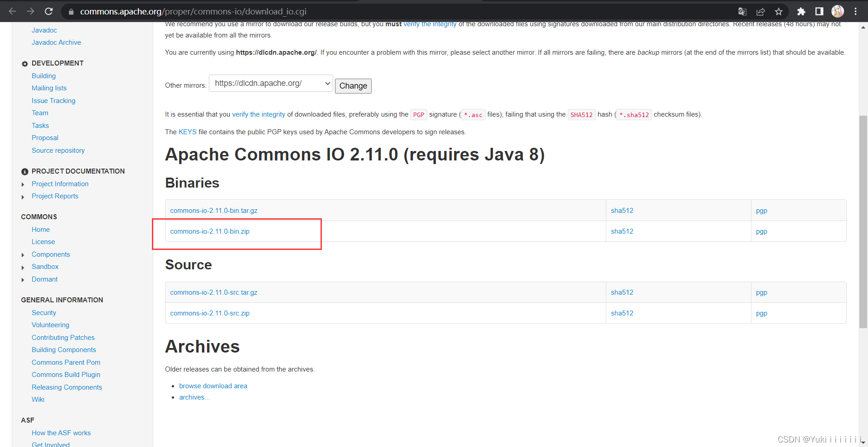The image size is (868, 447).
Task: Open Javadoc in sidebar
Action: click(44, 30)
